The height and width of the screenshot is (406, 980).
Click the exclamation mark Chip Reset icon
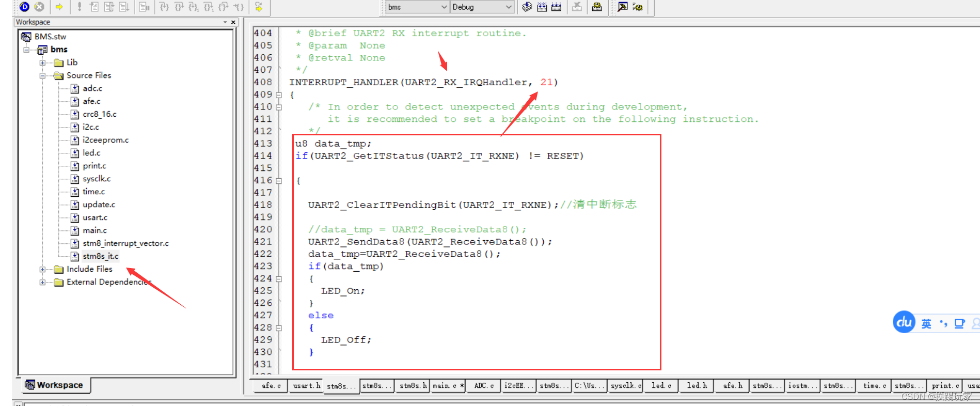[79, 7]
